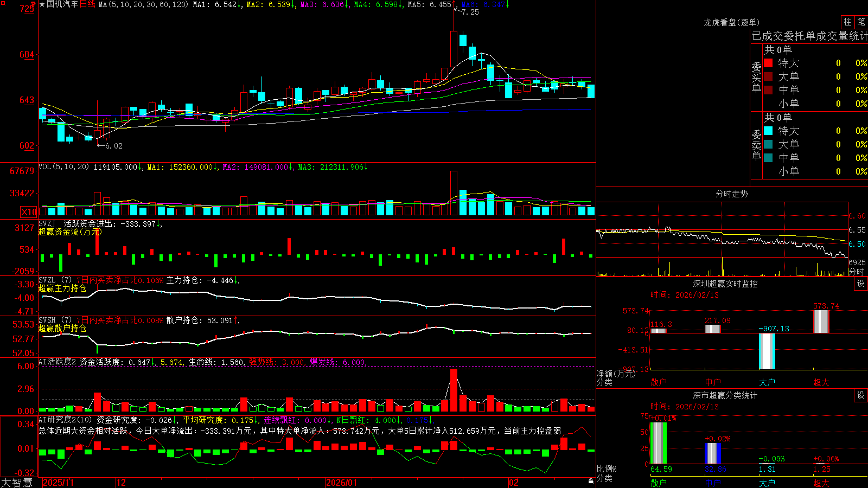
Task: Click the 中户 bar showing 217.09
Action: pos(713,329)
